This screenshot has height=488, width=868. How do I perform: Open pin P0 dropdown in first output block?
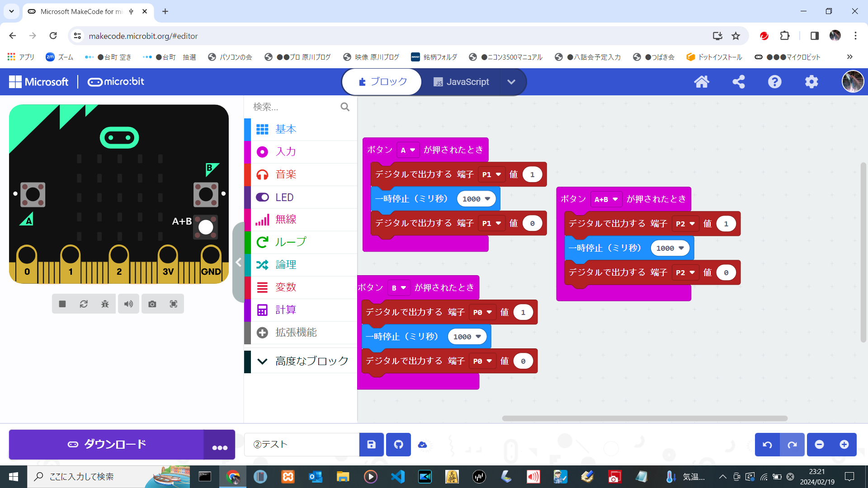point(482,312)
